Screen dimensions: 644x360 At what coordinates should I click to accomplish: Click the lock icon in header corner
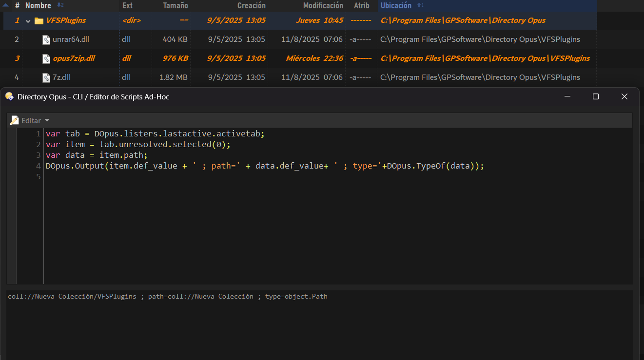(6, 5)
